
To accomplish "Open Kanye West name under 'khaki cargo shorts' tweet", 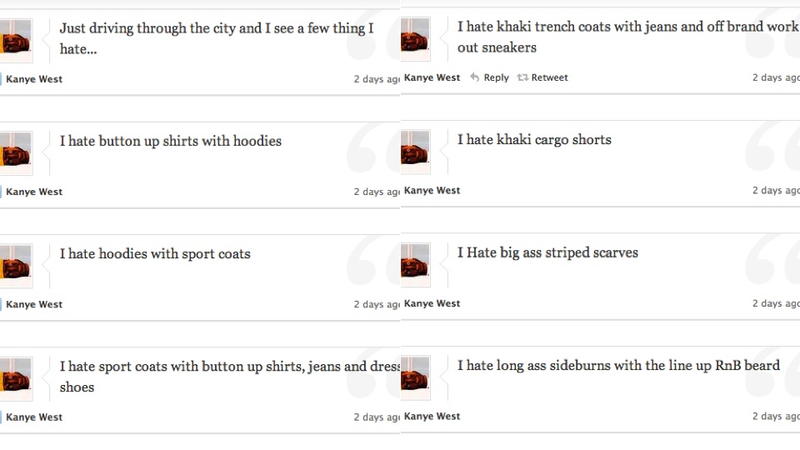I will (432, 190).
